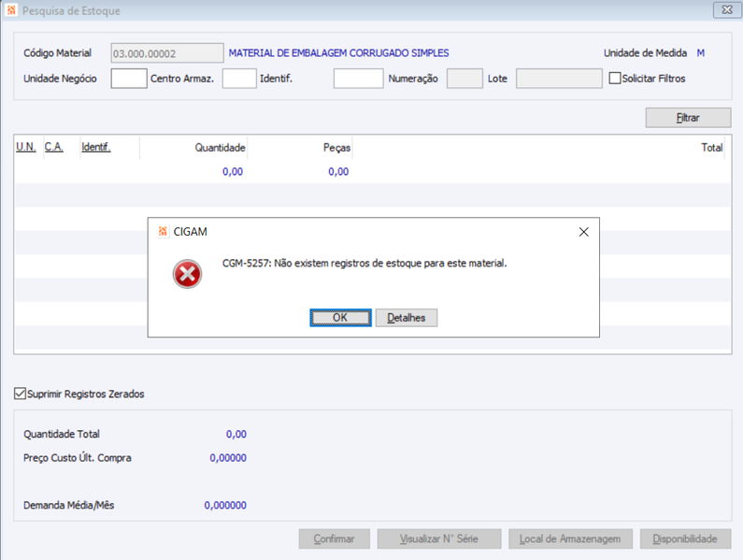Click the Pesquisa de Estoque title text

click(71, 10)
